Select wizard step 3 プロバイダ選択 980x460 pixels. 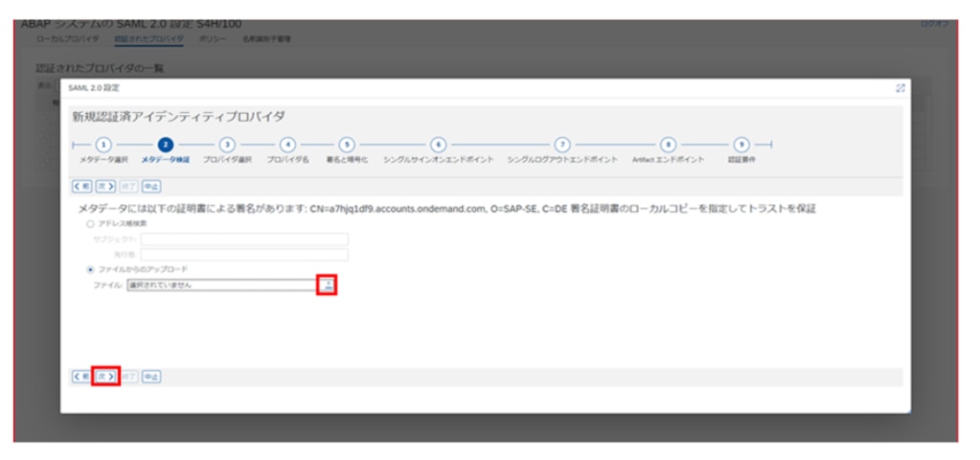point(227,144)
